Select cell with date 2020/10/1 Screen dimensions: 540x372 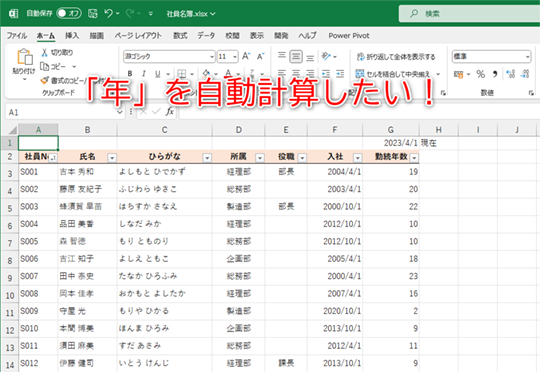click(x=335, y=311)
